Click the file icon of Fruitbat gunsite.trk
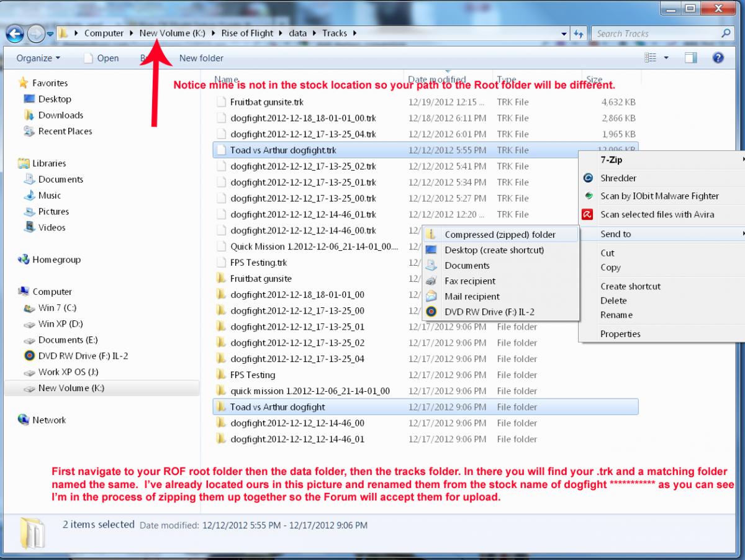Viewport: 745px width, 560px height. pyautogui.click(x=221, y=102)
